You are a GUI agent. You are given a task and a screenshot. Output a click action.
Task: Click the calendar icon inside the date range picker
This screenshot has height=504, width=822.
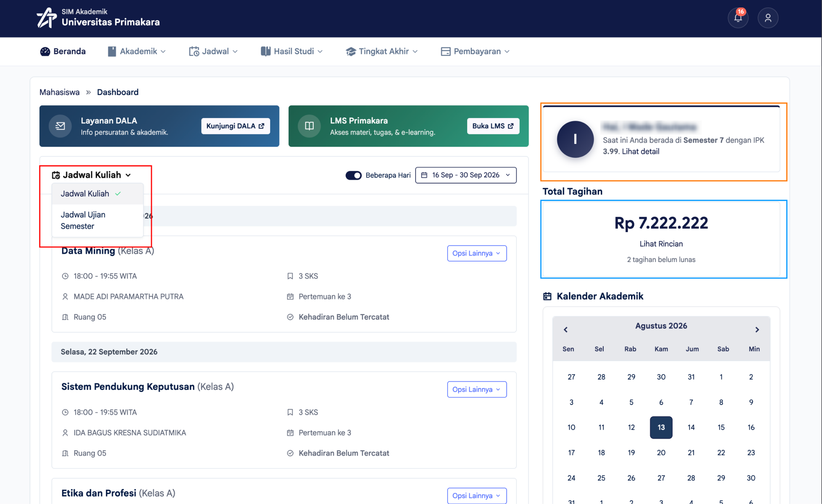pyautogui.click(x=424, y=175)
